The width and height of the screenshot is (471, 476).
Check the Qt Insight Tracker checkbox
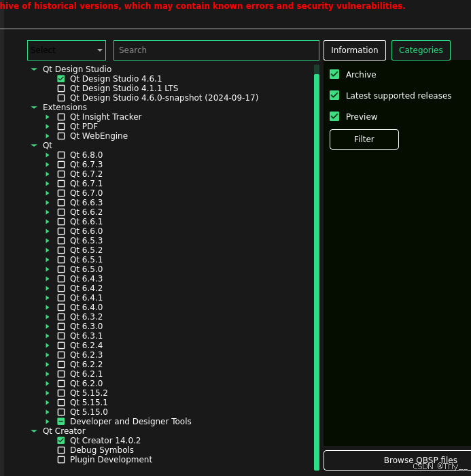point(61,117)
